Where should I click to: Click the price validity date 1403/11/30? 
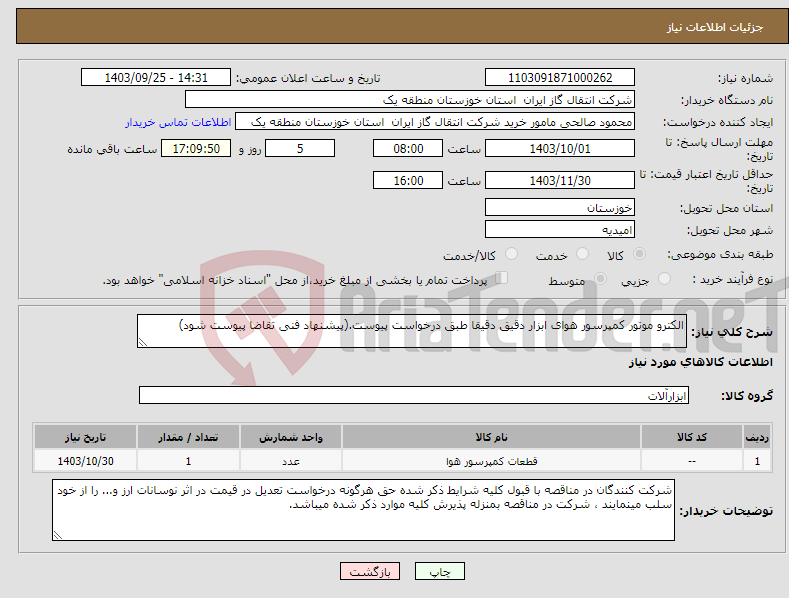click(x=560, y=180)
